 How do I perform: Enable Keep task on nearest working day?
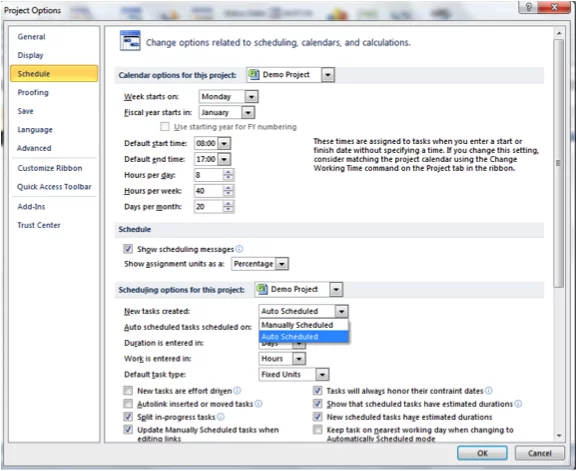[317, 430]
